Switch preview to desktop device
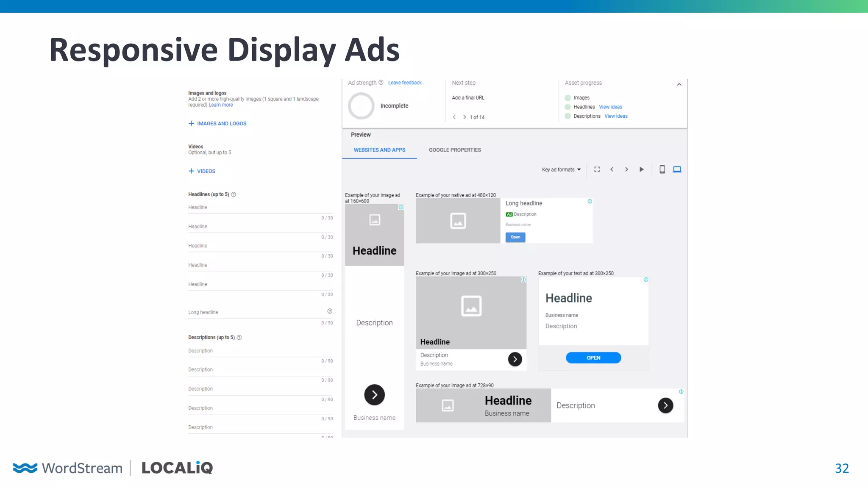The width and height of the screenshot is (868, 488). pyautogui.click(x=677, y=169)
